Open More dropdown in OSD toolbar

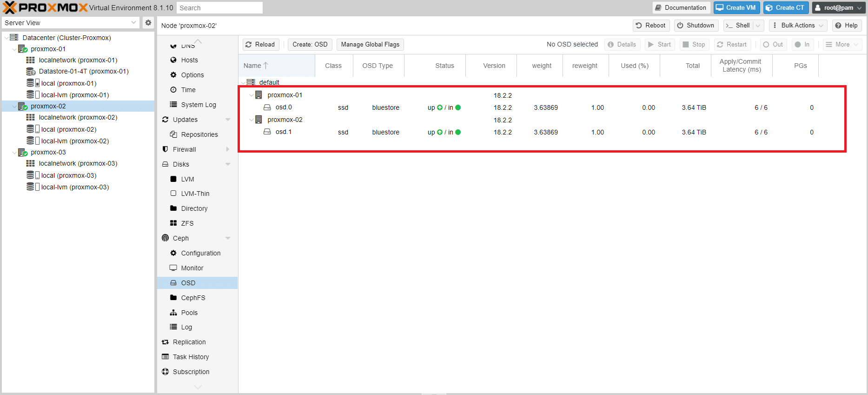tap(842, 44)
